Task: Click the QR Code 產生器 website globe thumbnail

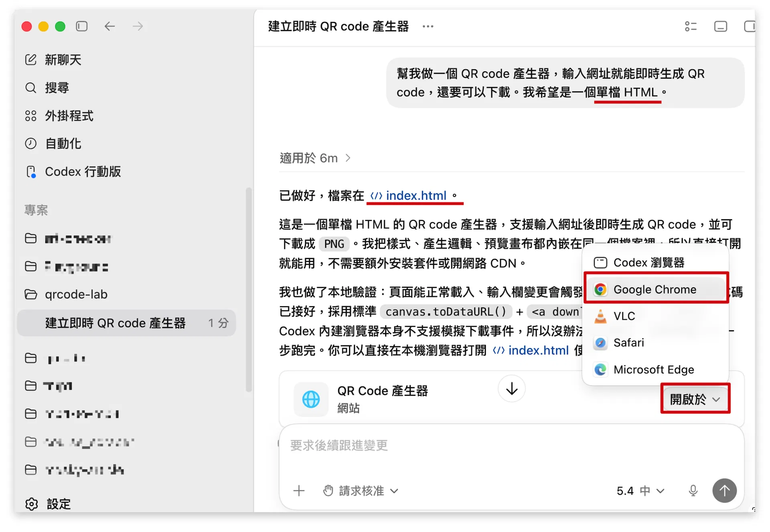Action: click(x=311, y=399)
